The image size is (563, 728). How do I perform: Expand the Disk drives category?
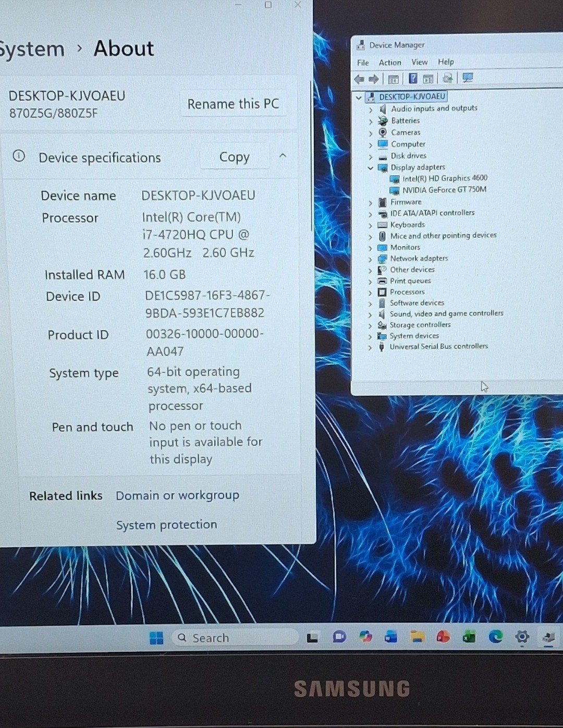pos(371,156)
